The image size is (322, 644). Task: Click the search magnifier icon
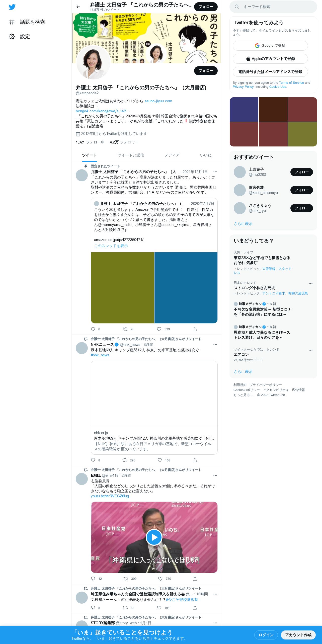click(x=236, y=7)
